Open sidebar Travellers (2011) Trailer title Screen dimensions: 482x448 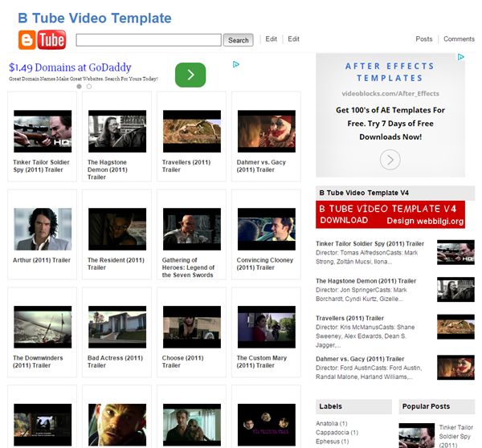(x=349, y=318)
